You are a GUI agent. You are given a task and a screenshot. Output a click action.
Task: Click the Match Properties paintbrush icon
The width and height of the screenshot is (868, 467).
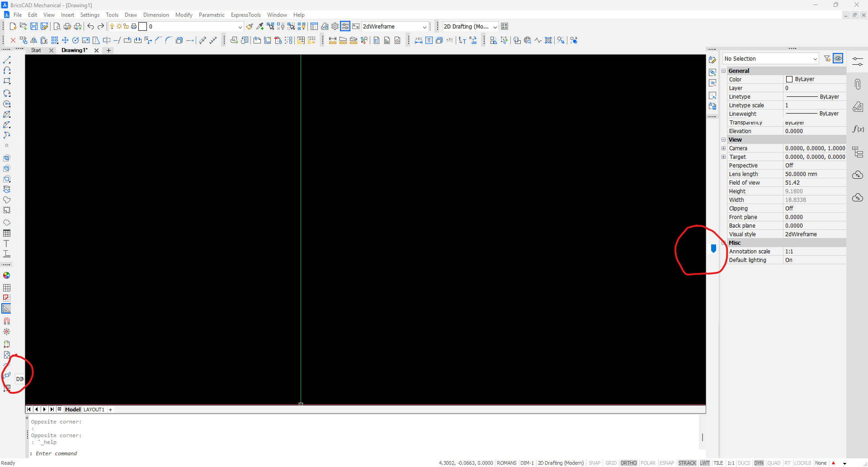pyautogui.click(x=250, y=27)
